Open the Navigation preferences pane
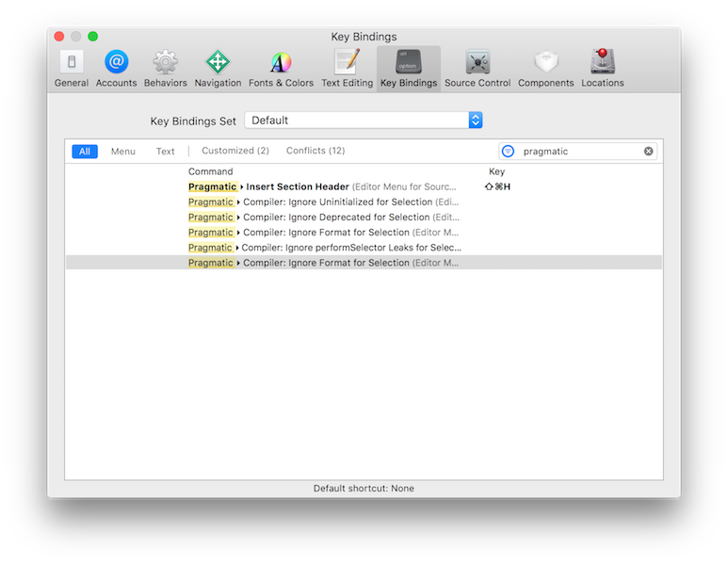 (218, 69)
